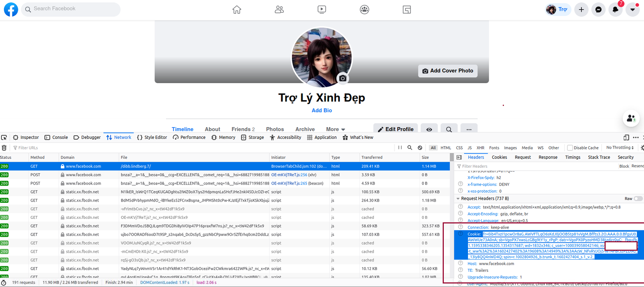Click the Edit Profile button
The width and height of the screenshot is (644, 287).
396,129
